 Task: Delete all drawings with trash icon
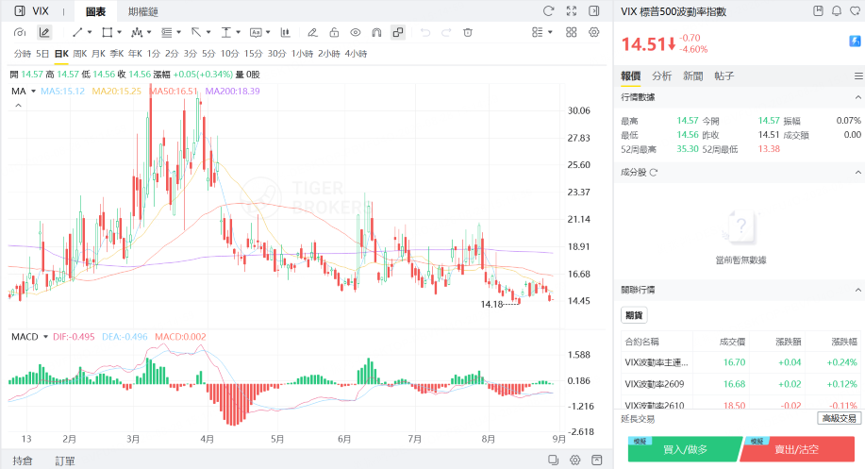pos(468,33)
